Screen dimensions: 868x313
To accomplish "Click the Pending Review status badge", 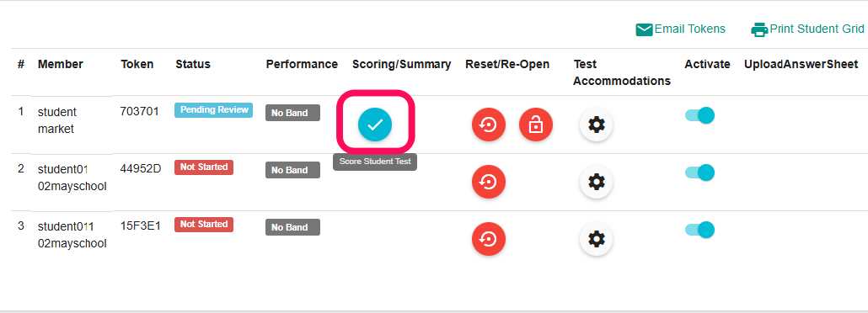I will point(214,110).
